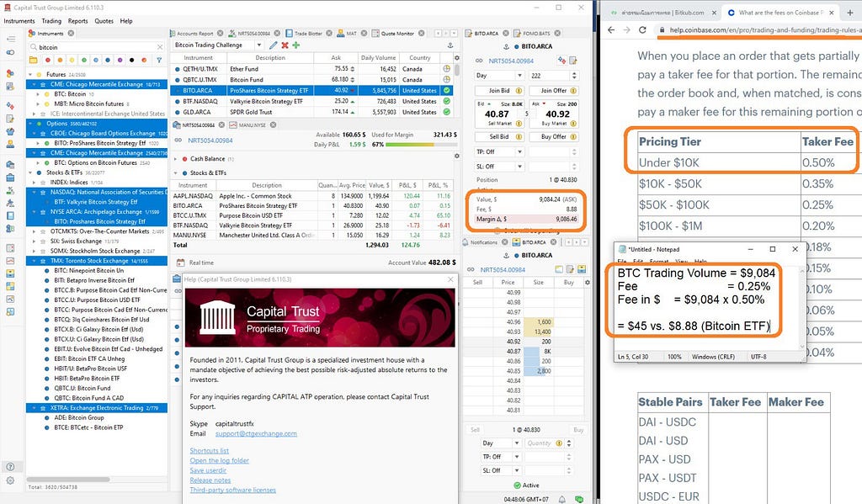This screenshot has height=504, width=862.
Task: Click the edit pencil icon beside Bitcoin Trading Challenge
Action: pyautogui.click(x=274, y=45)
